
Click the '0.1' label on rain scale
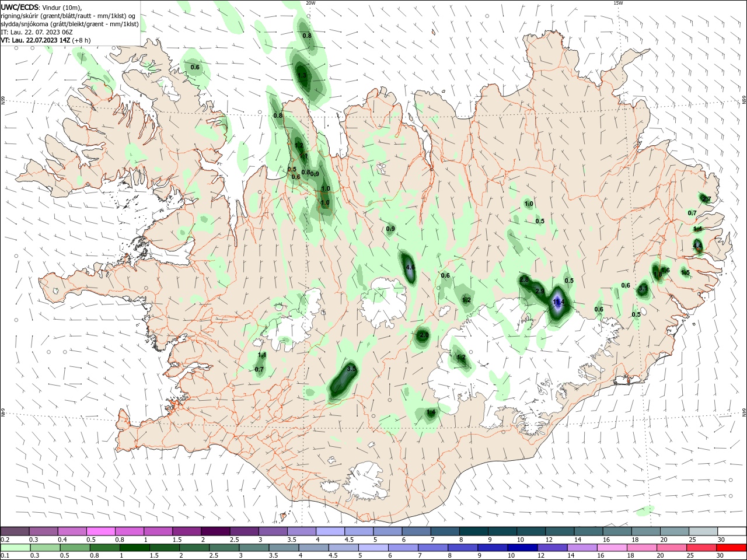[x=5, y=556]
